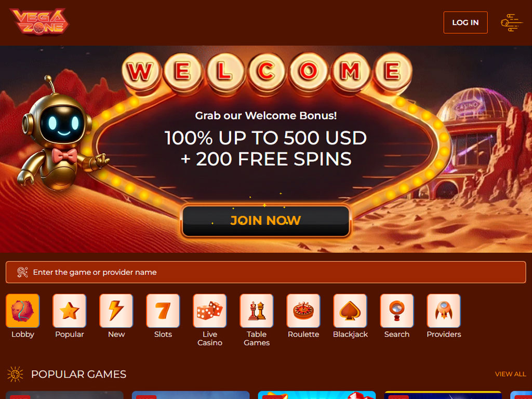Select the Popular star icon
The height and width of the screenshot is (399, 532).
[x=70, y=311]
